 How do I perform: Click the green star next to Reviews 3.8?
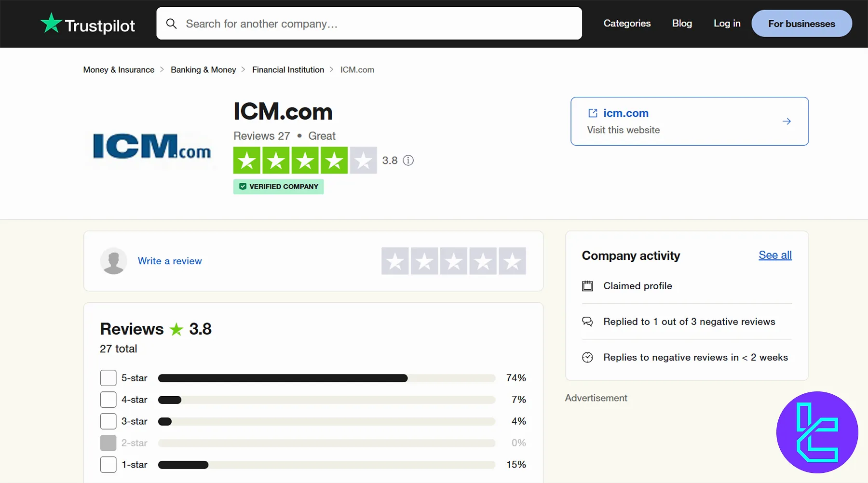click(x=176, y=329)
